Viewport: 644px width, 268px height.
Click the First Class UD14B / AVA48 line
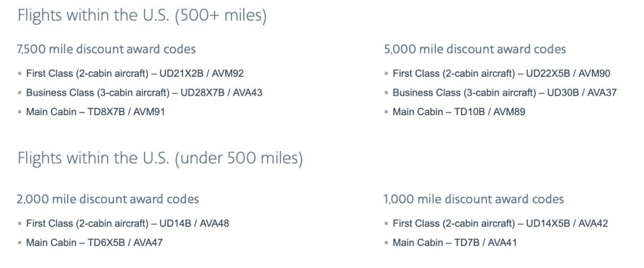tap(127, 223)
